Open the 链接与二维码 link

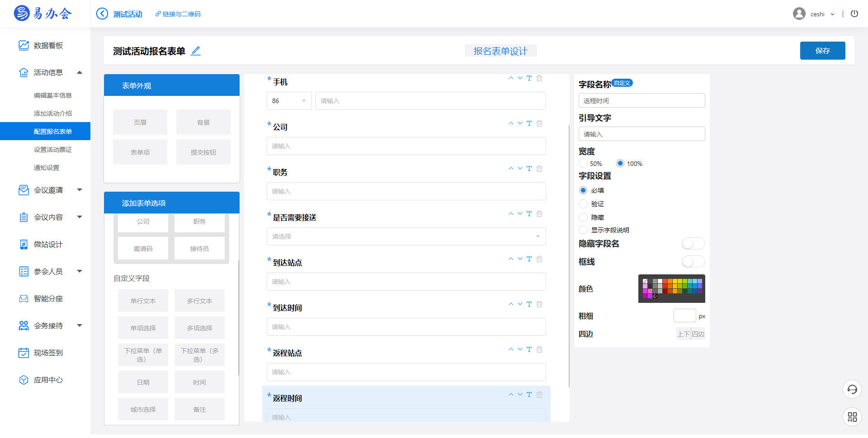178,14
